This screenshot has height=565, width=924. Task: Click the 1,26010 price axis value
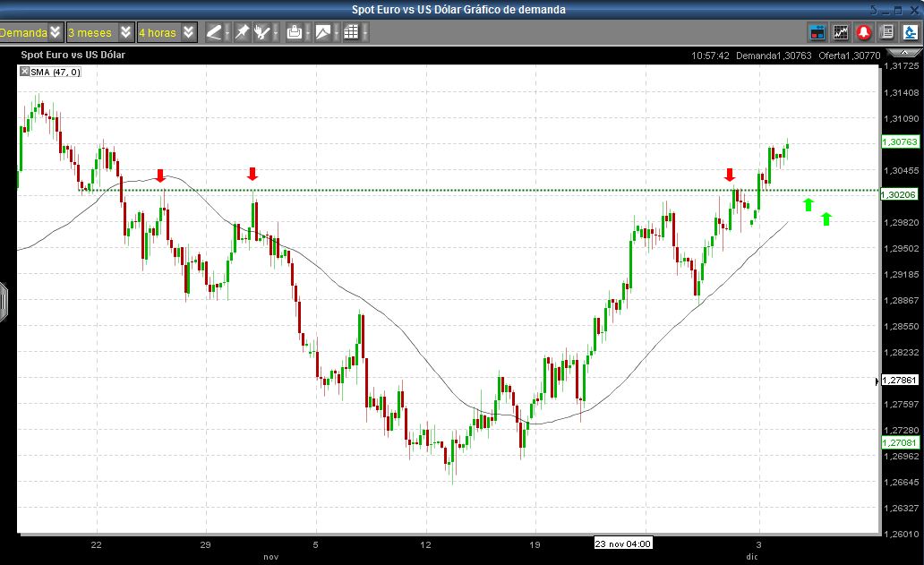point(901,535)
